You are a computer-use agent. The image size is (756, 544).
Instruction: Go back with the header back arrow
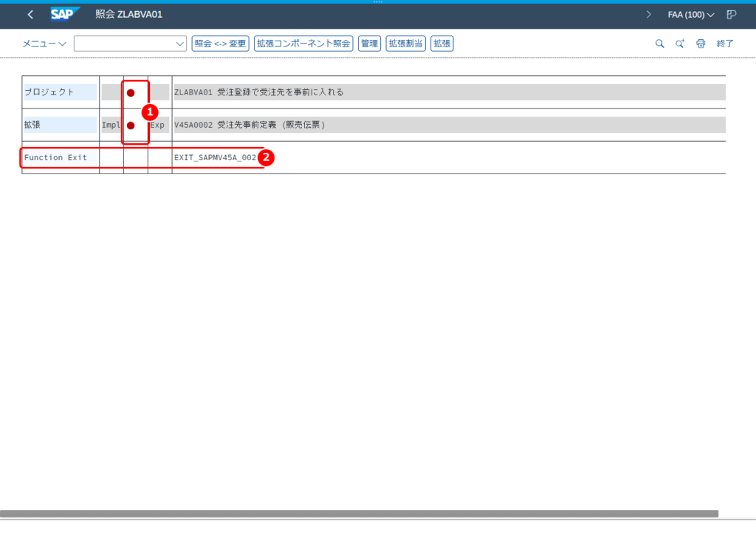[x=30, y=15]
